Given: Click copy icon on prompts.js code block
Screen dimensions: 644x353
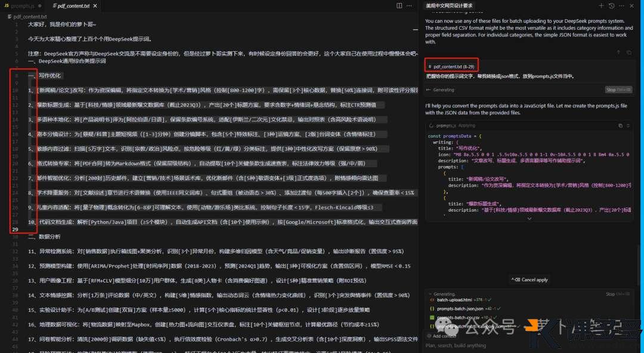Looking at the screenshot, I should tap(620, 125).
